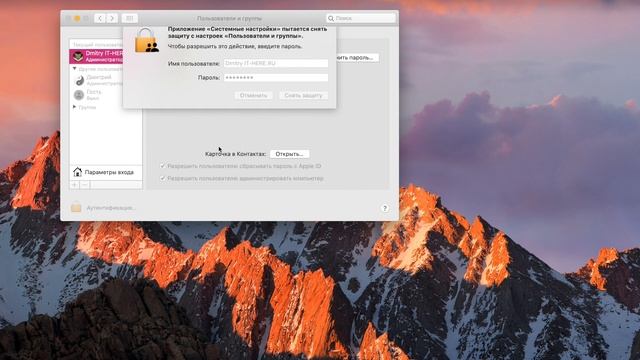Click the change password button
The height and width of the screenshot is (360, 640).
357,58
